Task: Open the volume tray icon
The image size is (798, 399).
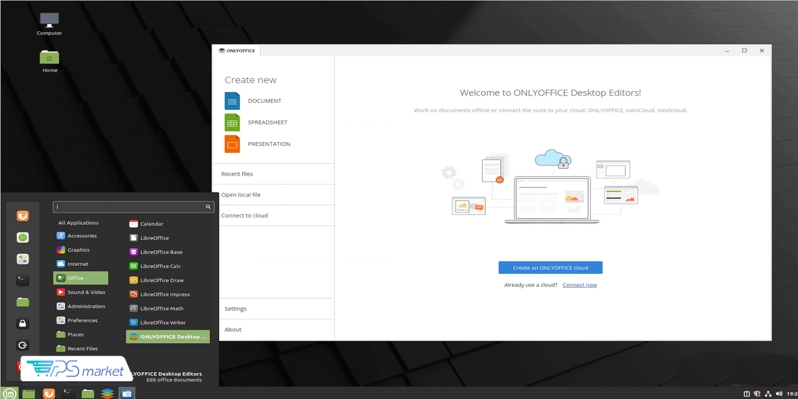Action: (779, 394)
